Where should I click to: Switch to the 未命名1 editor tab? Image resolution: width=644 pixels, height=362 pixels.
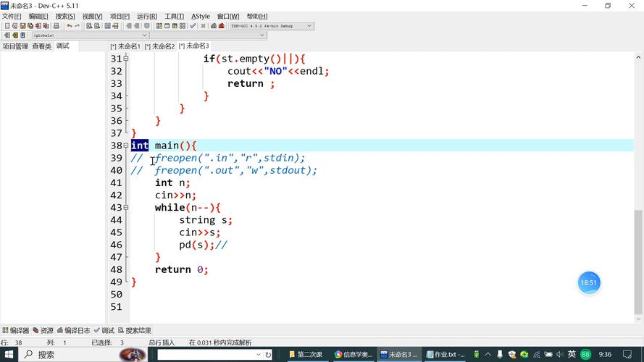[125, 46]
